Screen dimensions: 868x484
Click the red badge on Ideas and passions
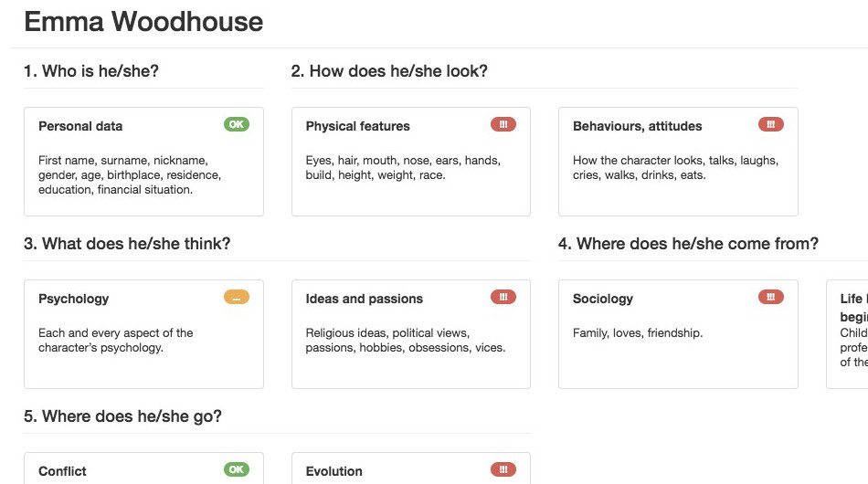[503, 297]
